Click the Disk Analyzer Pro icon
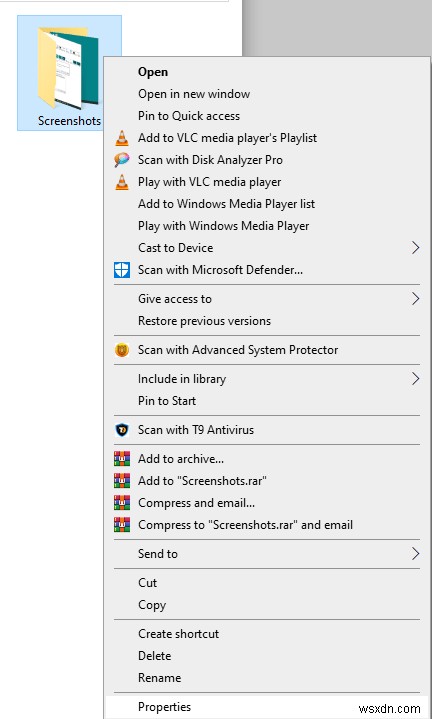 pos(122,160)
